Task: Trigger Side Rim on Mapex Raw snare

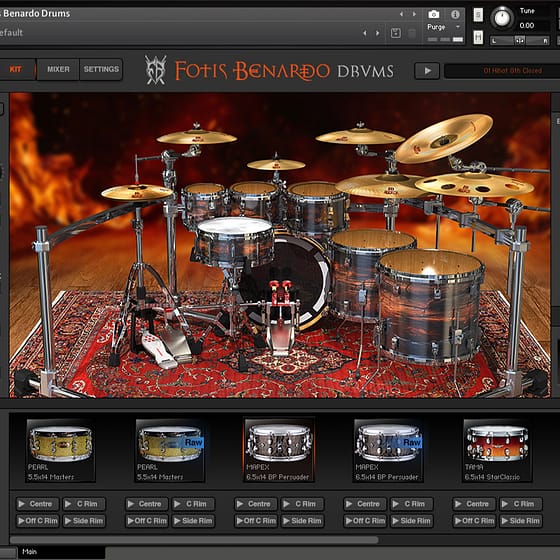Action: coord(412,521)
